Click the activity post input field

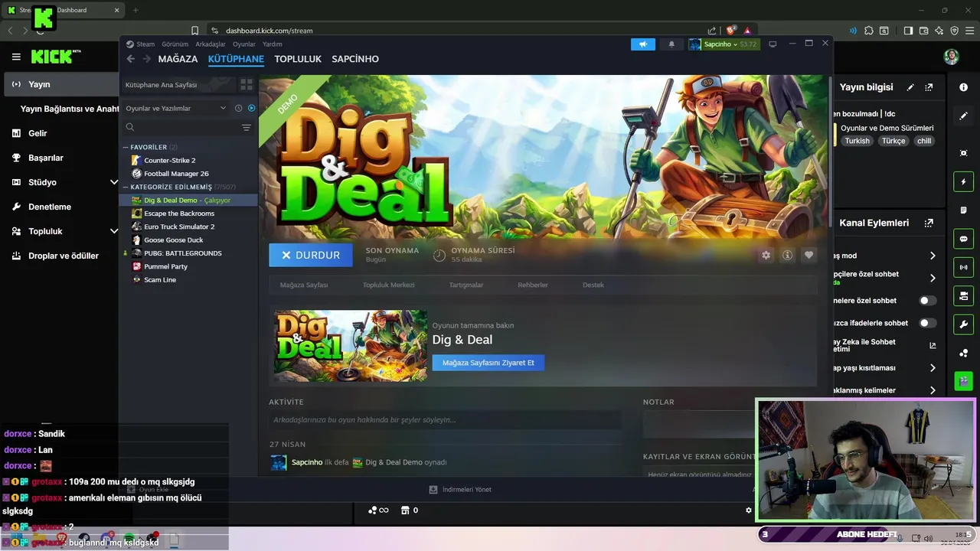pyautogui.click(x=446, y=419)
